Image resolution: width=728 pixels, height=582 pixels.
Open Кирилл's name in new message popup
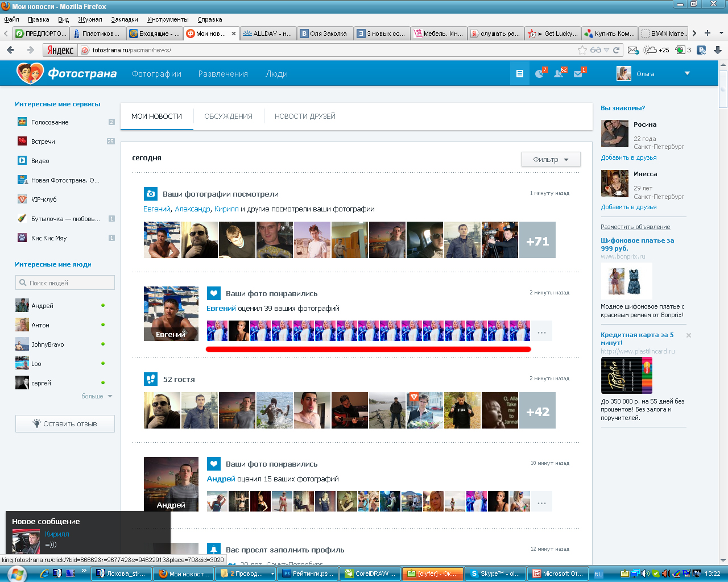click(57, 534)
